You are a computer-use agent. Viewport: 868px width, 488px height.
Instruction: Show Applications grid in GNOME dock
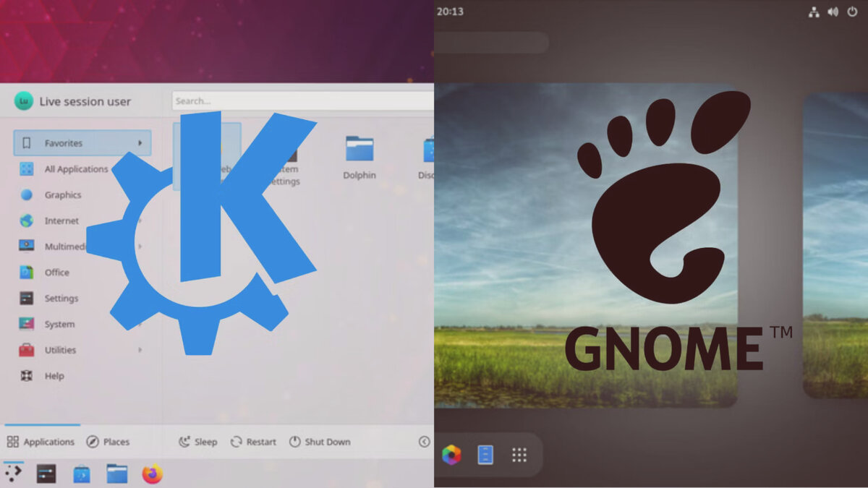(519, 455)
